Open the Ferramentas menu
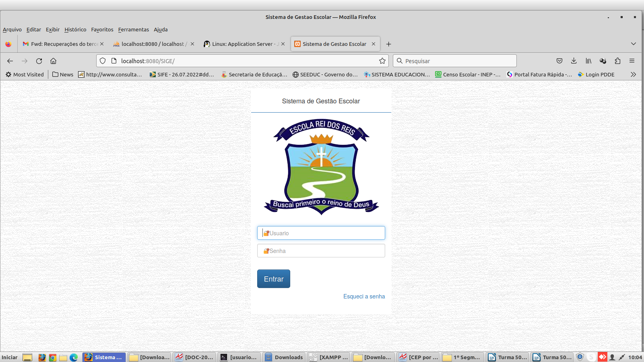The width and height of the screenshot is (644, 362). 134,29
